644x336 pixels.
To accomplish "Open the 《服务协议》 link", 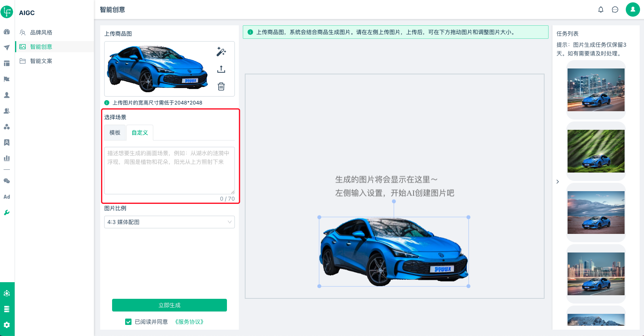I will [x=189, y=322].
